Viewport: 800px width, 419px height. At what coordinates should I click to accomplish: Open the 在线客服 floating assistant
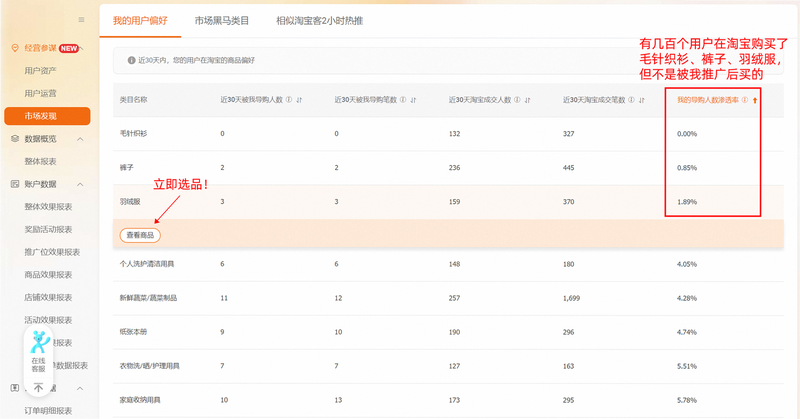pos(38,352)
